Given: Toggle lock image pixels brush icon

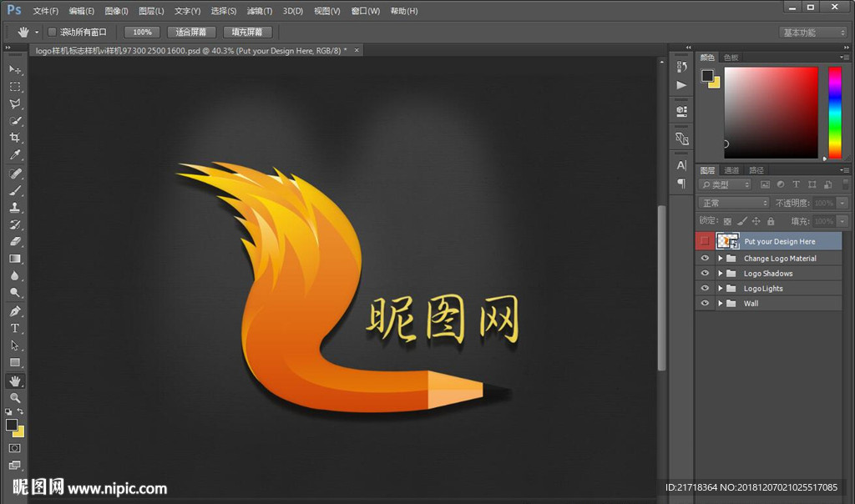Looking at the screenshot, I should coord(741,221).
